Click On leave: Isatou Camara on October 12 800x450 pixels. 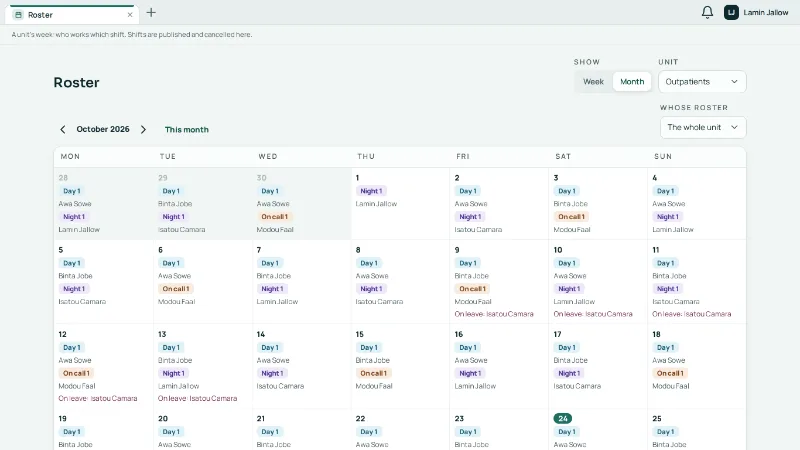[x=98, y=398]
